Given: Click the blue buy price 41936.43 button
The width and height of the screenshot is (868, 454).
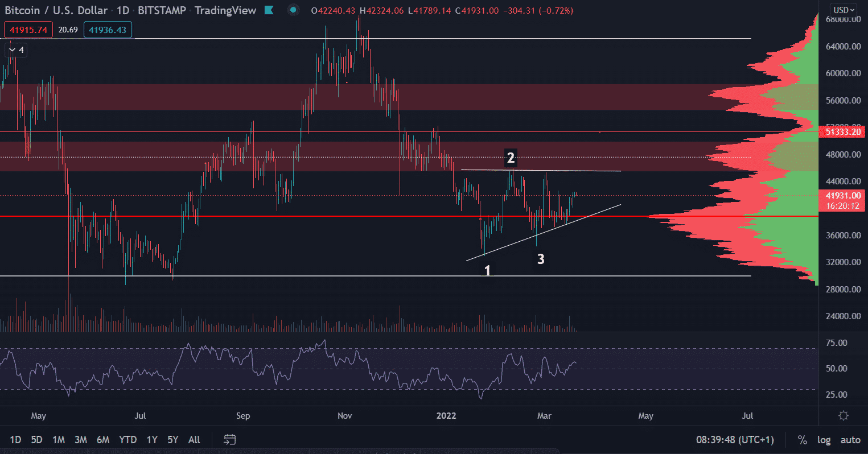Looking at the screenshot, I should click(108, 30).
